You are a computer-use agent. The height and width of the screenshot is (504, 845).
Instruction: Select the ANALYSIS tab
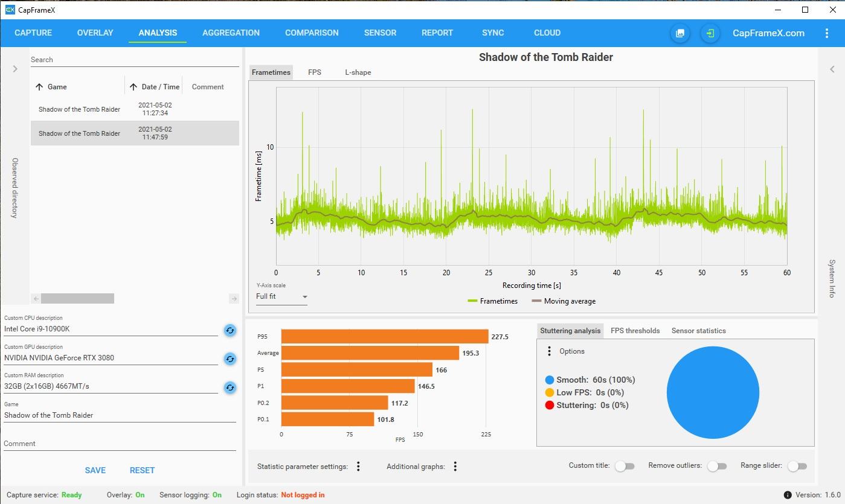[158, 33]
